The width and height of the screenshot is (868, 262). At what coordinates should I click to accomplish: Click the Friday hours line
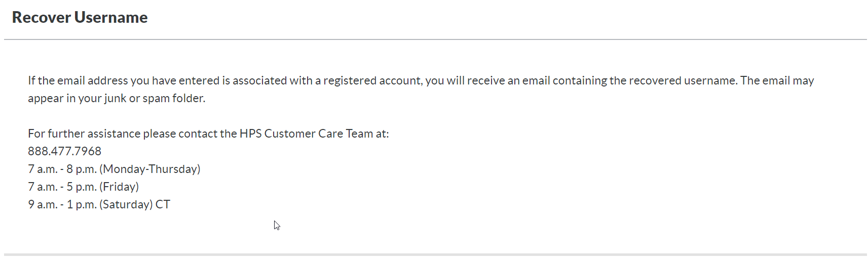point(83,187)
